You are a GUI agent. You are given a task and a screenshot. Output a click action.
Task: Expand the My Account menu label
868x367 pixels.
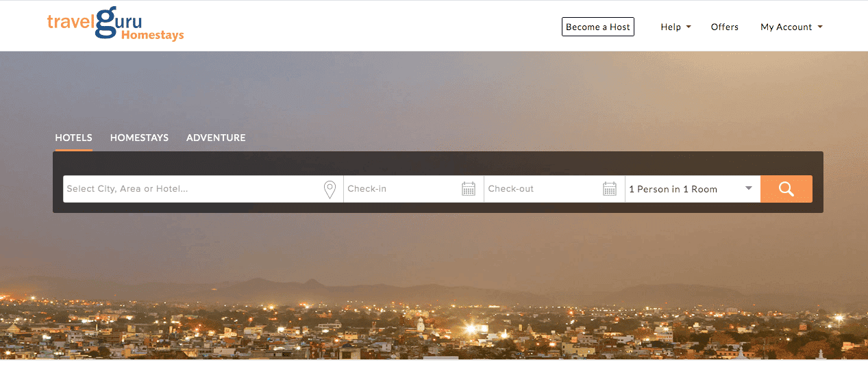point(786,27)
